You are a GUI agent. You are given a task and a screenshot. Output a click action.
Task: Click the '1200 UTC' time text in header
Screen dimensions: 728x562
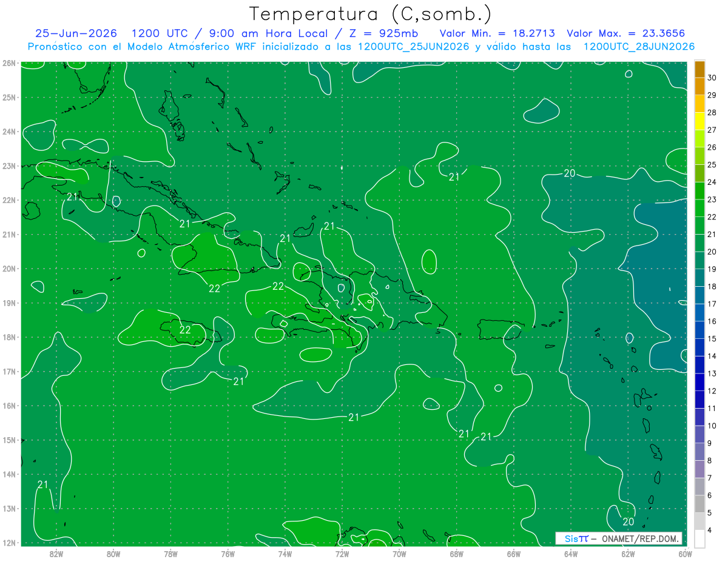160,33
